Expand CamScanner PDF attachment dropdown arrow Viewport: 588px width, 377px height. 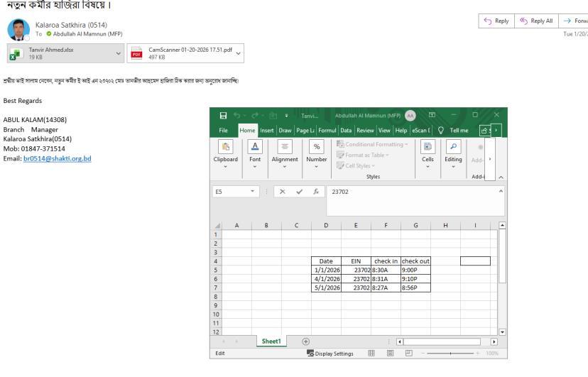(237, 52)
